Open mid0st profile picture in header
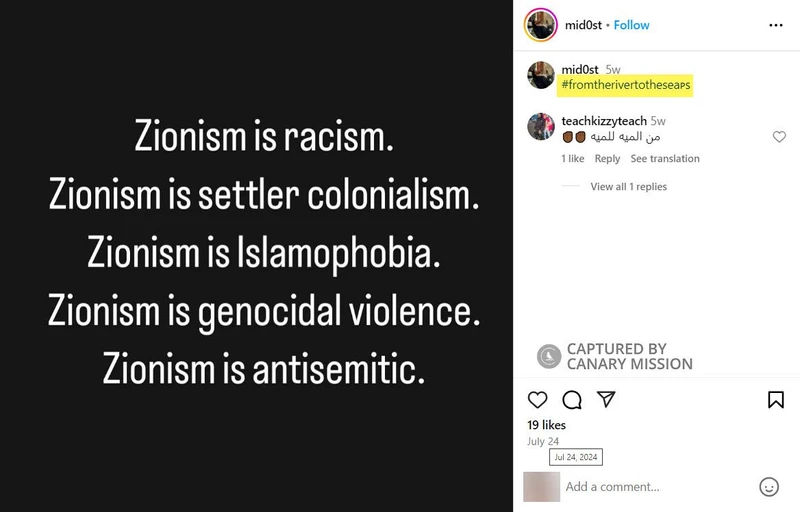 tap(541, 25)
